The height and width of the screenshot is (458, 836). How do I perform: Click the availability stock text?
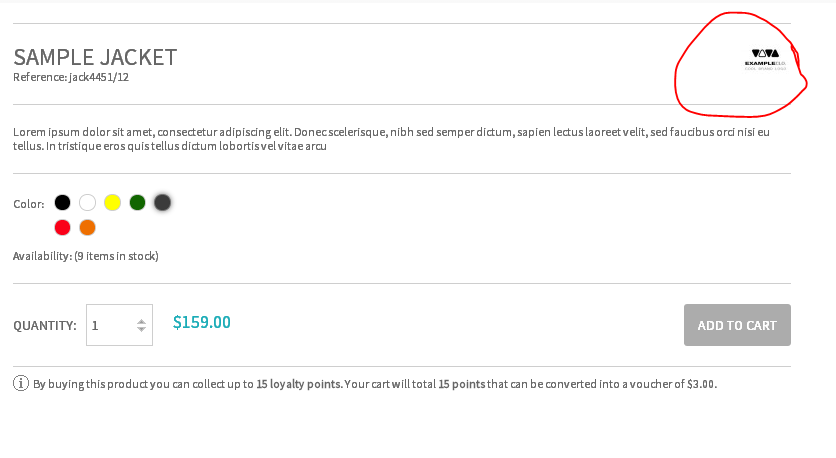tap(86, 256)
